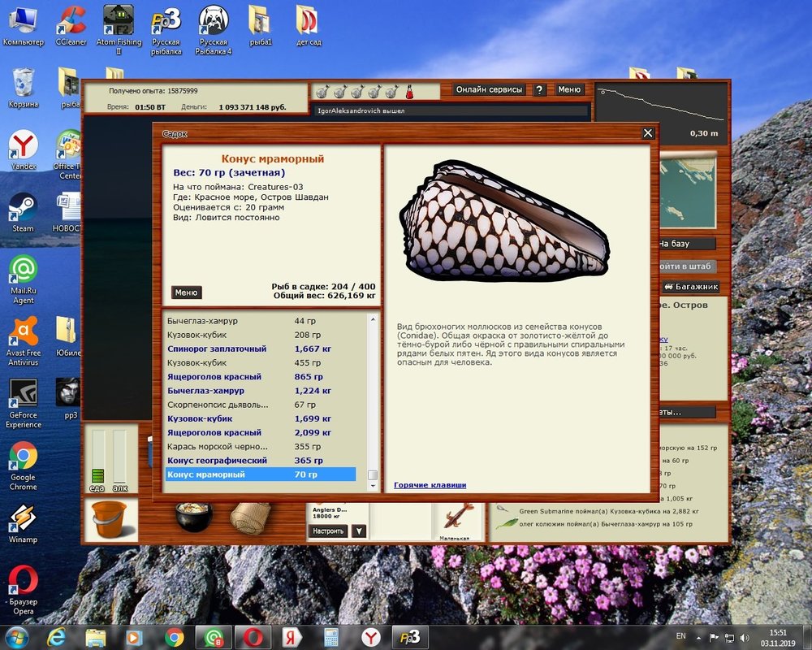Image resolution: width=812 pixels, height=650 pixels.
Task: Click the burlap sack icon
Action: 249,518
